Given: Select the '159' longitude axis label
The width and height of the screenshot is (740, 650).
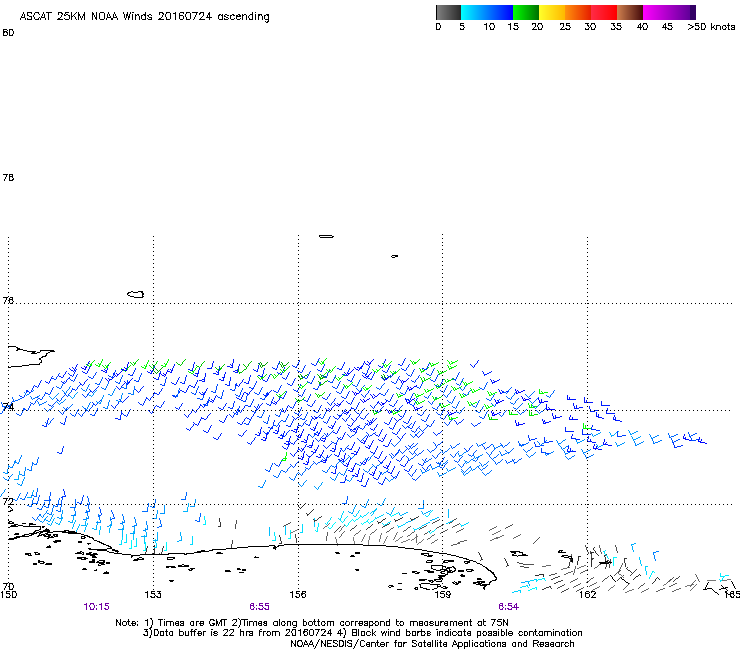Looking at the screenshot, I should click(443, 595).
